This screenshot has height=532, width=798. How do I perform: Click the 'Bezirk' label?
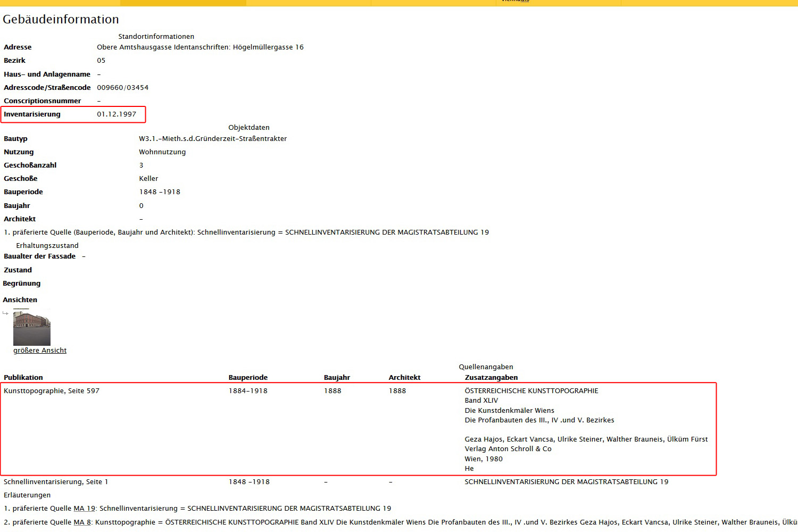pyautogui.click(x=14, y=60)
